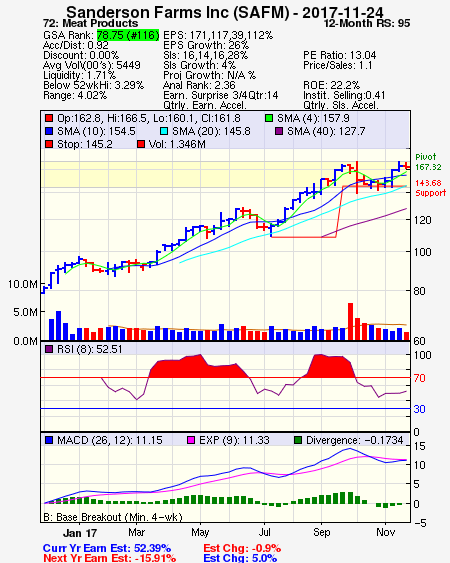Click the blue 30 RSI oversold level label
The image size is (450, 563).
[x=419, y=409]
